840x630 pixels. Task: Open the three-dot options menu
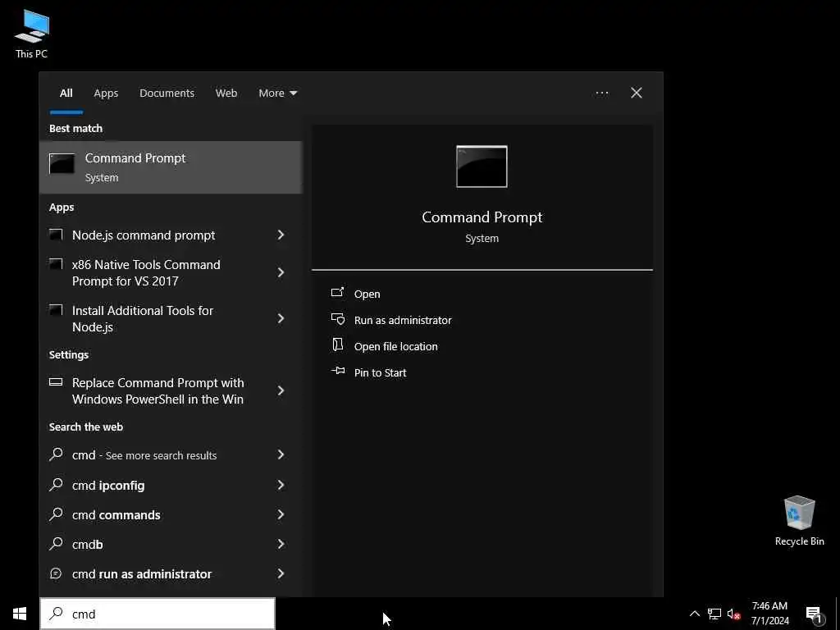pos(601,94)
